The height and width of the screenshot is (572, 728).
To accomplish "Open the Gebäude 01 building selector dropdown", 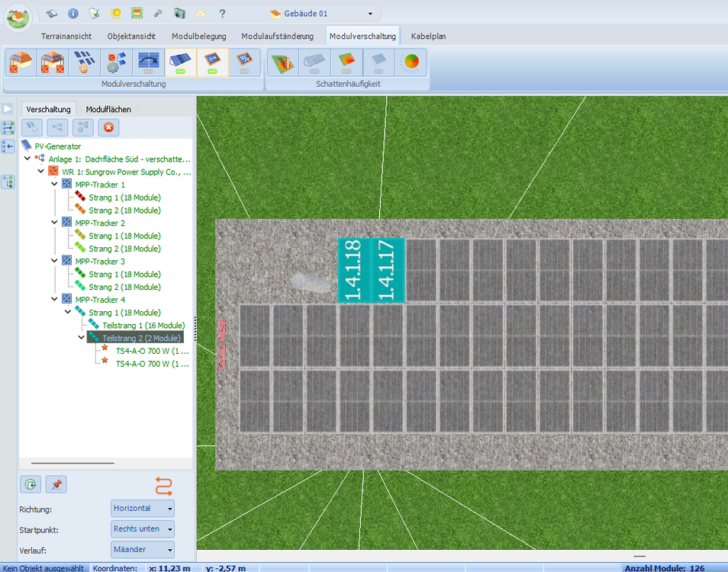I will click(370, 14).
